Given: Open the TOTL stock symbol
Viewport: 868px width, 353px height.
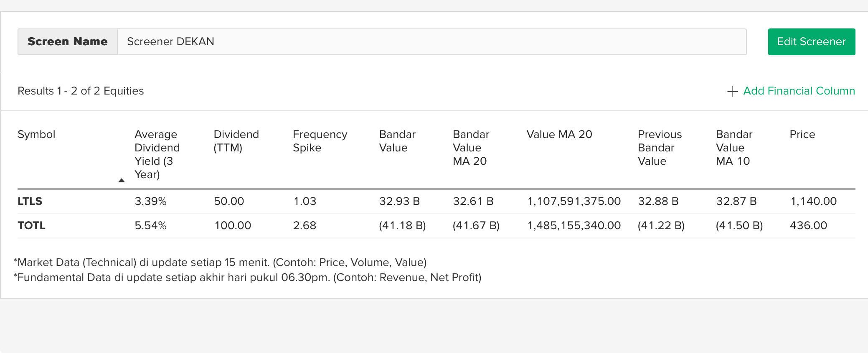Looking at the screenshot, I should [x=31, y=225].
